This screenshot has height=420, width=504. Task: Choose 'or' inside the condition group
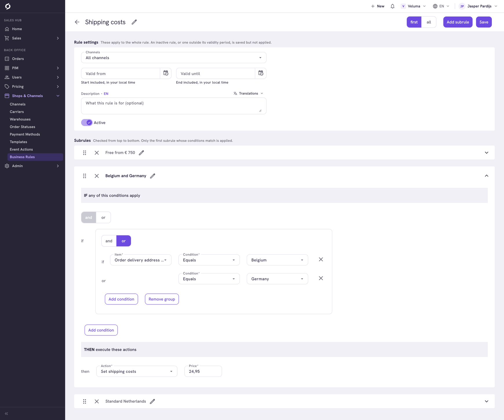(x=124, y=241)
